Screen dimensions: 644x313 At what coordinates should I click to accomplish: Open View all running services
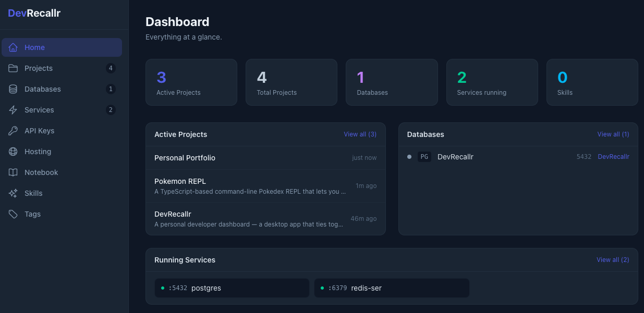613,259
